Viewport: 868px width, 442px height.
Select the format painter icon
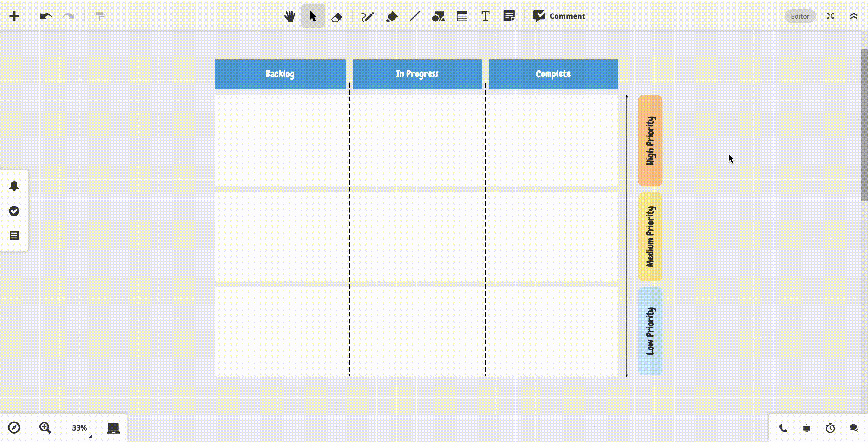(100, 16)
